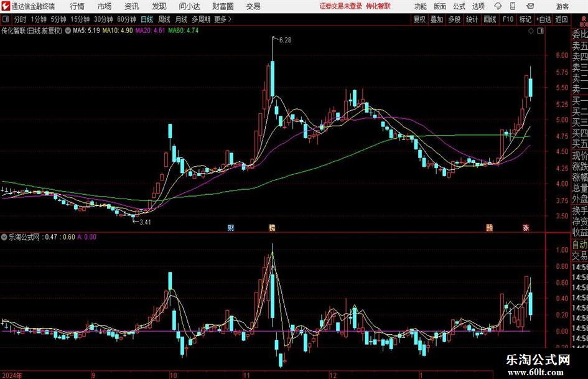
Task: Click the 3.41 low price label
Action: click(x=145, y=222)
